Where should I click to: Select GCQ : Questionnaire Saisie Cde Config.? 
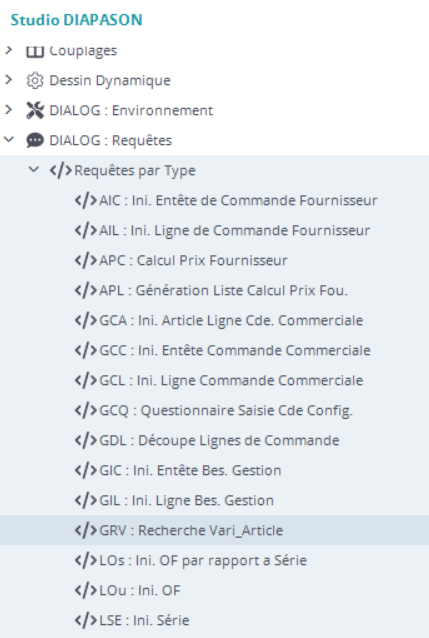point(226,410)
